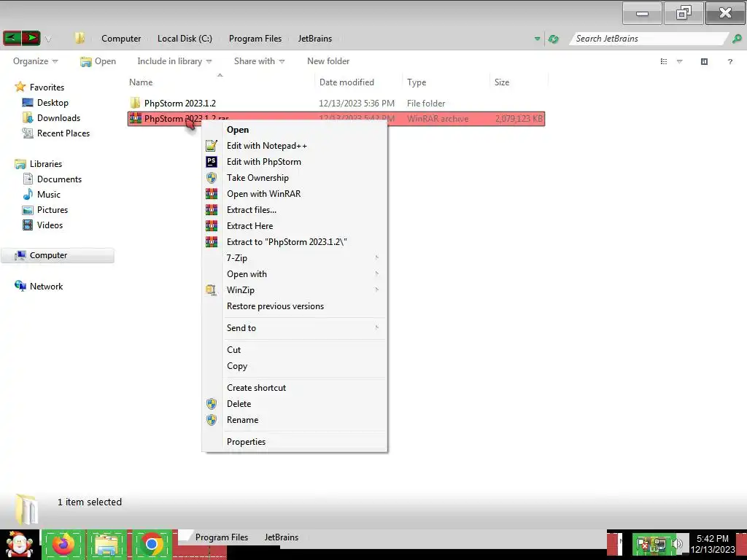Image resolution: width=747 pixels, height=560 pixels.
Task: Click the change view icon
Action: (x=664, y=61)
